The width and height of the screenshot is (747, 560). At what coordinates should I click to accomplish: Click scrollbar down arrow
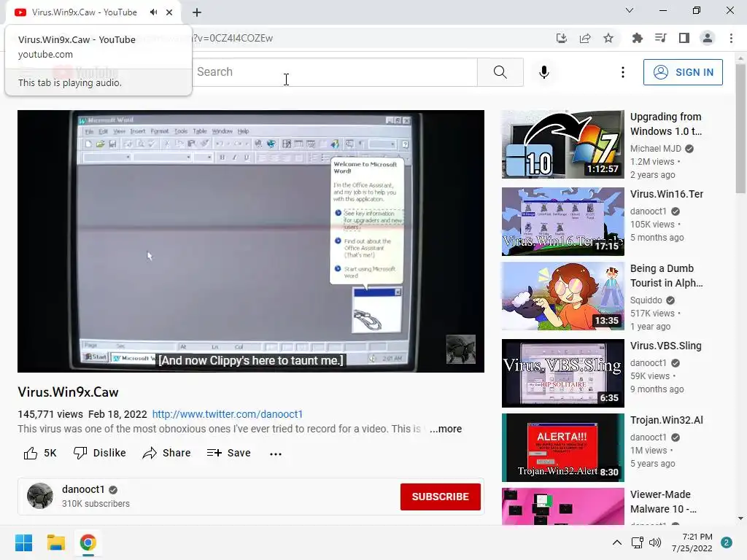[740, 518]
